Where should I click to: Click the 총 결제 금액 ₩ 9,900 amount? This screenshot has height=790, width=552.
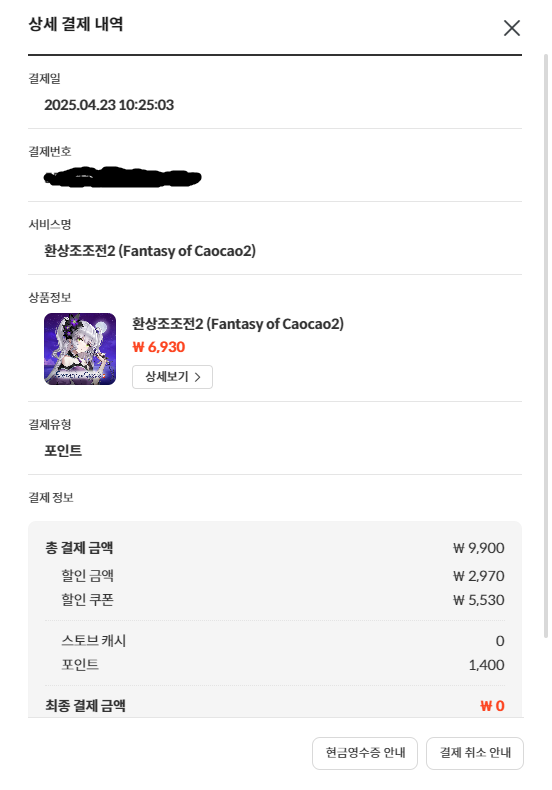(x=478, y=548)
